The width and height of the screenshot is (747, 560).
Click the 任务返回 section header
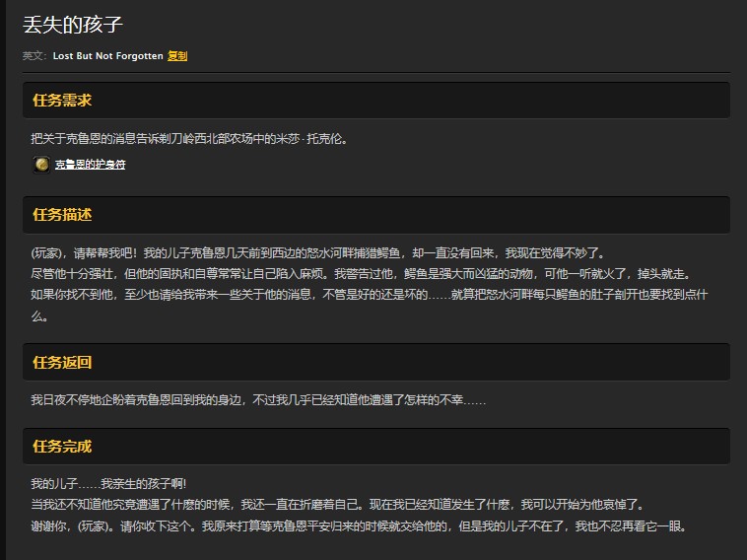tap(62, 363)
